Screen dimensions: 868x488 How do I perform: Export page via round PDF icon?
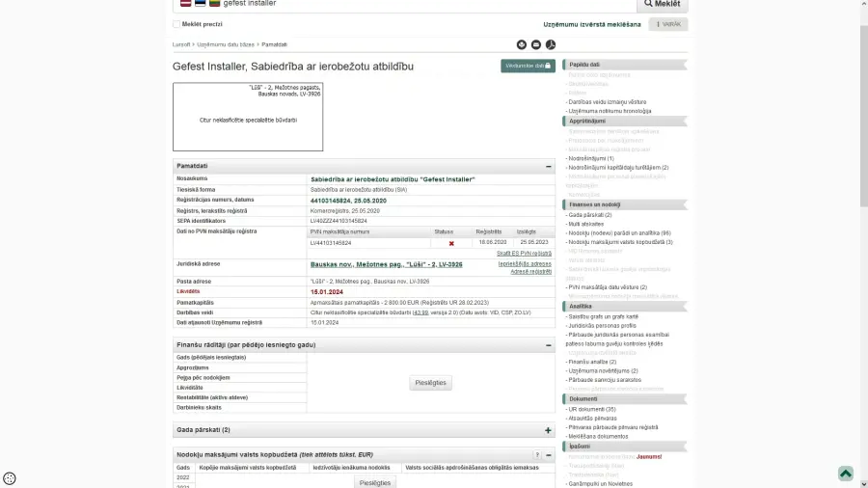point(551,44)
